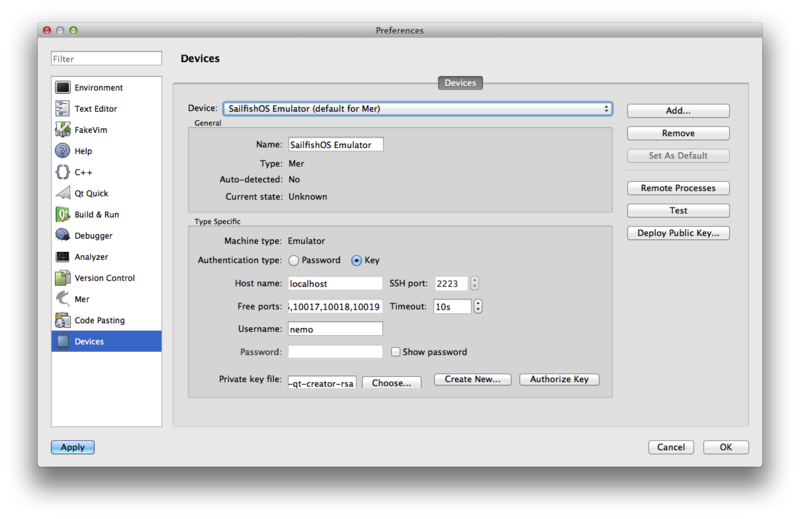The image size is (800, 519).
Task: Click the Private key file path field
Action: 322,383
